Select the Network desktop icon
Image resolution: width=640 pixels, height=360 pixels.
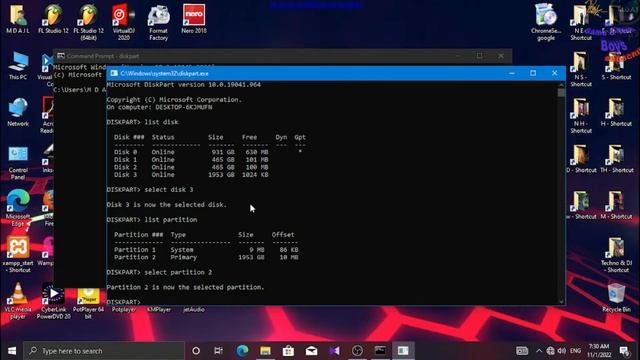point(18,112)
